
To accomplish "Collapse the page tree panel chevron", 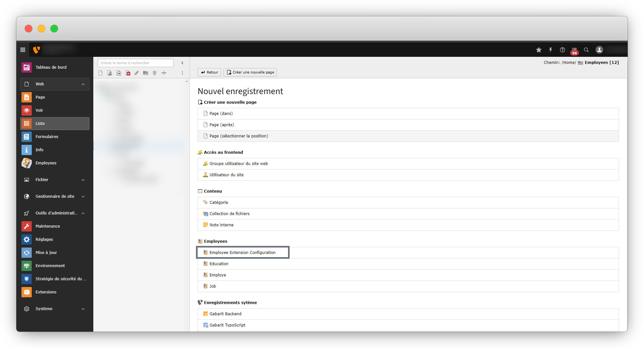I will tap(182, 63).
